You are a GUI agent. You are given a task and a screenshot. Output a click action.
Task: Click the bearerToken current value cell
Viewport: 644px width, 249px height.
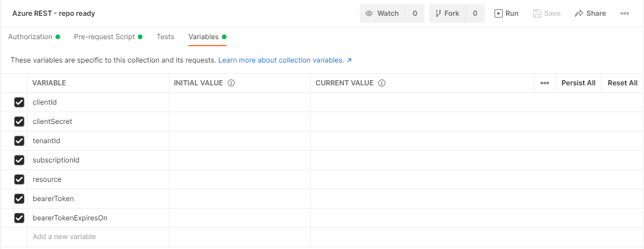pos(477,199)
